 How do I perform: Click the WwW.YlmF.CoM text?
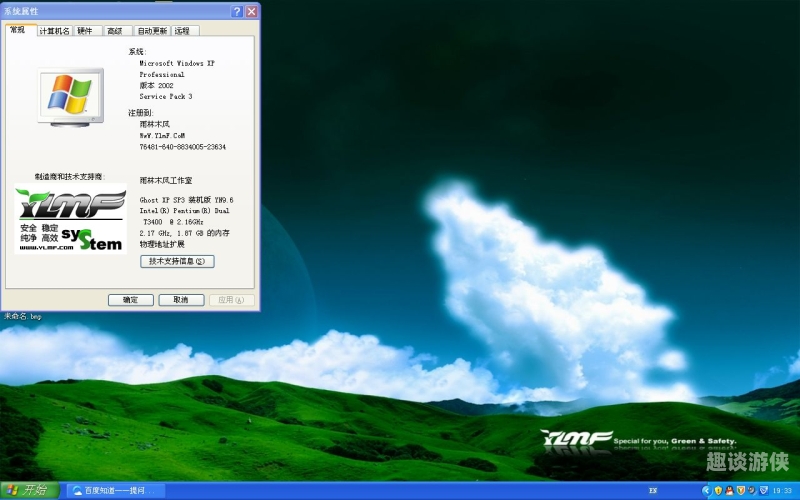(x=162, y=136)
